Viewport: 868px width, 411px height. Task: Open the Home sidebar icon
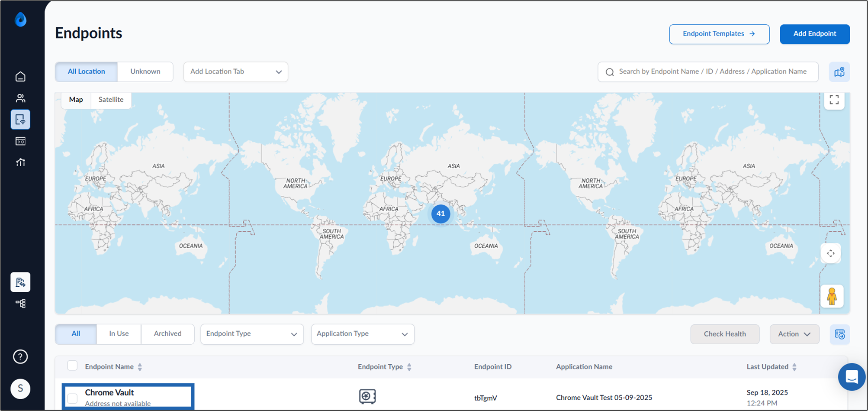pos(20,77)
